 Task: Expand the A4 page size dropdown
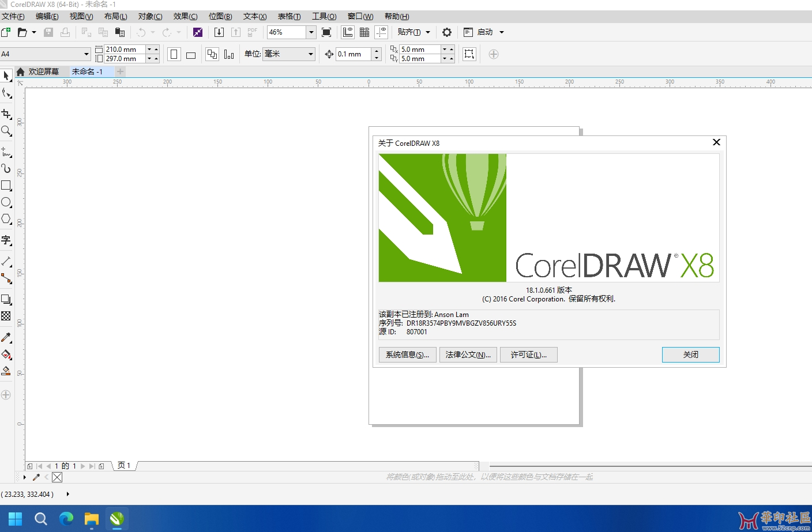[86, 54]
